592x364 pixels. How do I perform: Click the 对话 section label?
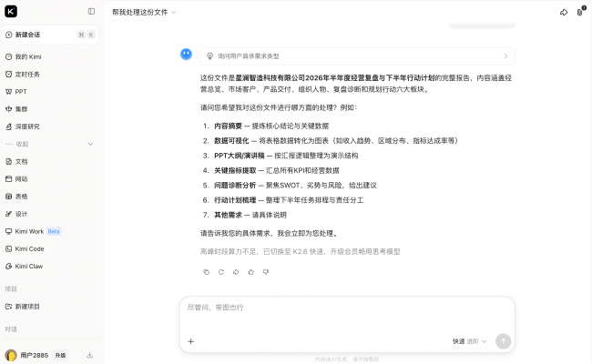click(11, 329)
